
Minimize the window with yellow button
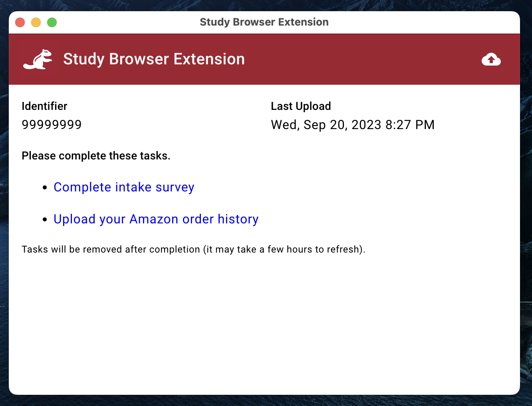(x=36, y=22)
